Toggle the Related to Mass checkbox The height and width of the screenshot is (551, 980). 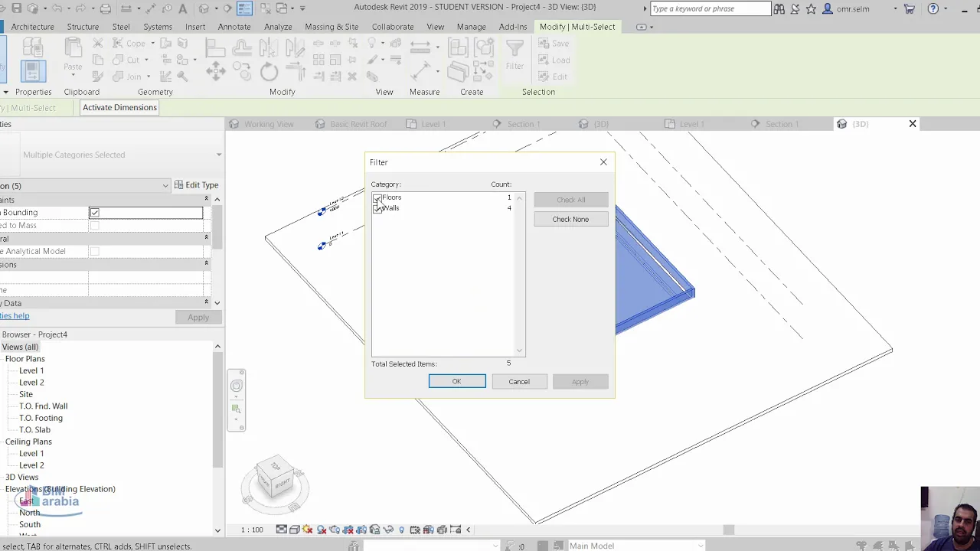tap(94, 226)
